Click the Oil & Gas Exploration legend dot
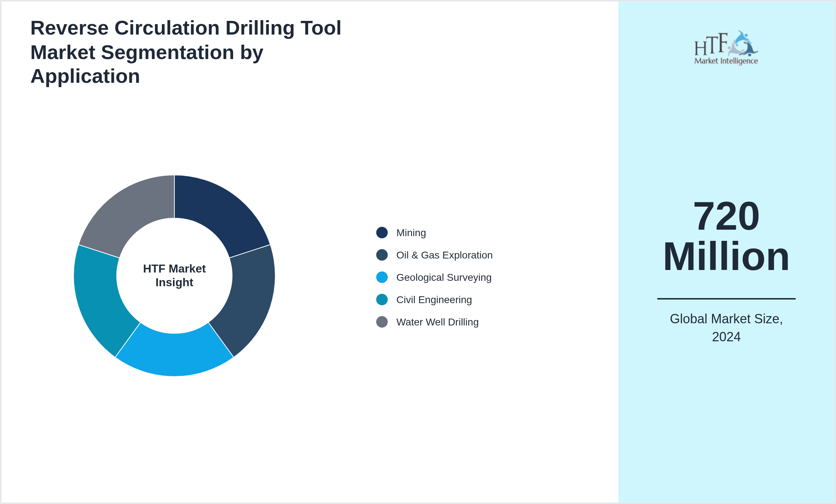 tap(382, 255)
